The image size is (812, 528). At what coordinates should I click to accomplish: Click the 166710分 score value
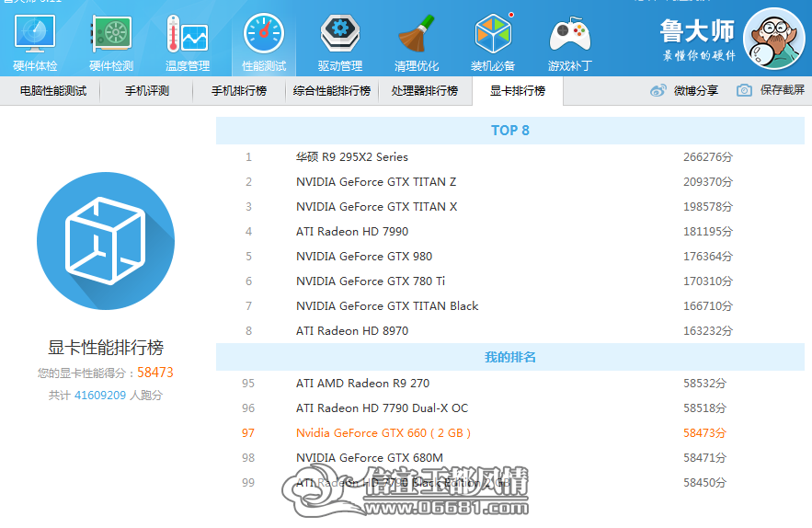[x=708, y=306]
